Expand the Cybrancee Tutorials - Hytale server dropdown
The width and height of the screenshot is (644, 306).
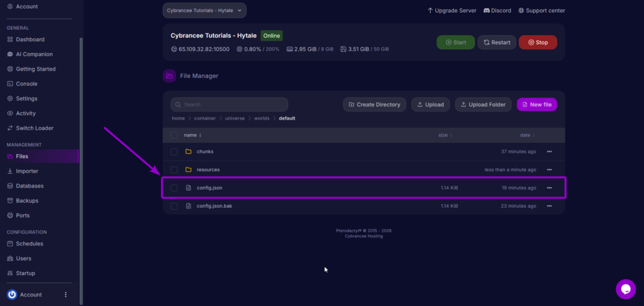point(204,11)
